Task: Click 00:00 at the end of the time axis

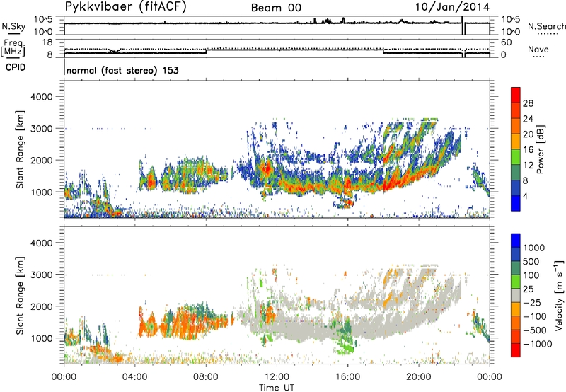Action: [x=490, y=377]
